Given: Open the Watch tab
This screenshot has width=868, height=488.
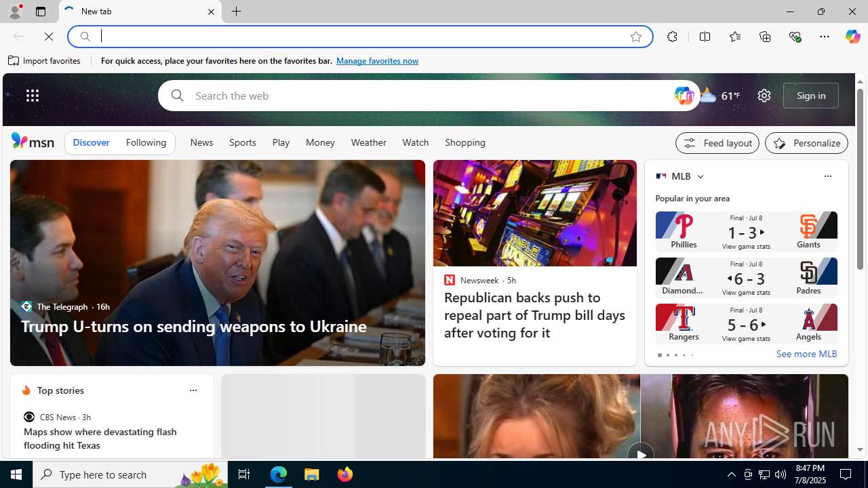Looking at the screenshot, I should (x=415, y=143).
